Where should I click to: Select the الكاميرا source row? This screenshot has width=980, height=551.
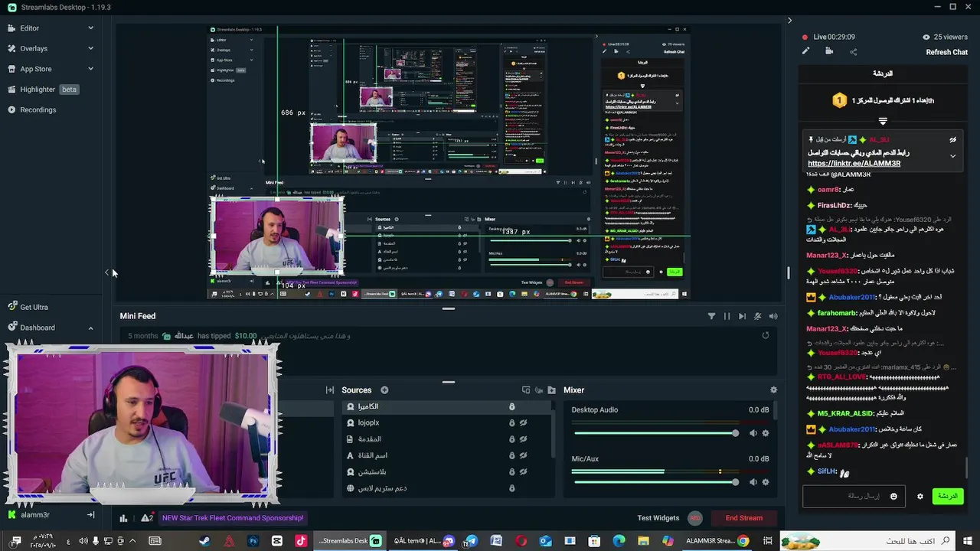click(447, 406)
